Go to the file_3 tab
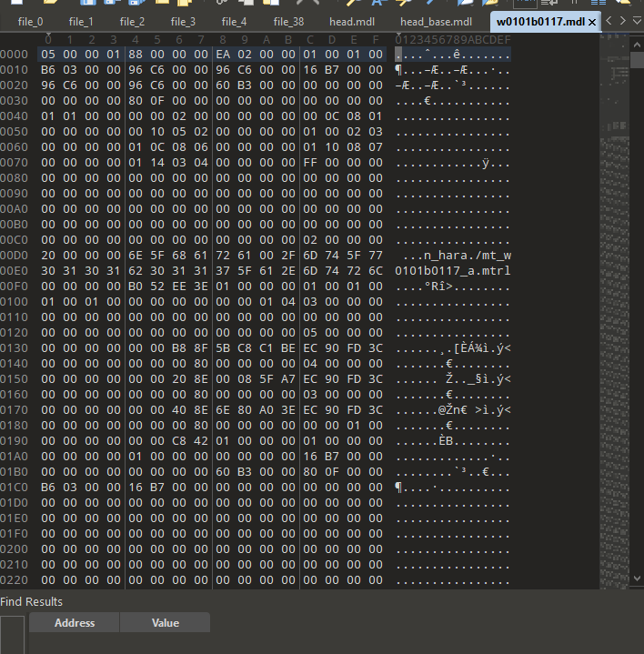Image resolution: width=644 pixels, height=654 pixels. (x=183, y=22)
